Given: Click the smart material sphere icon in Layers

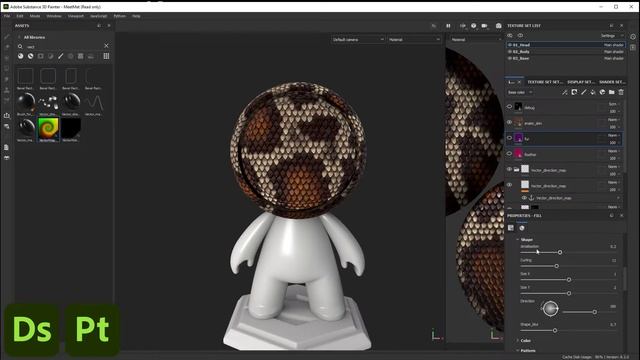Looking at the screenshot, I should pos(602,92).
